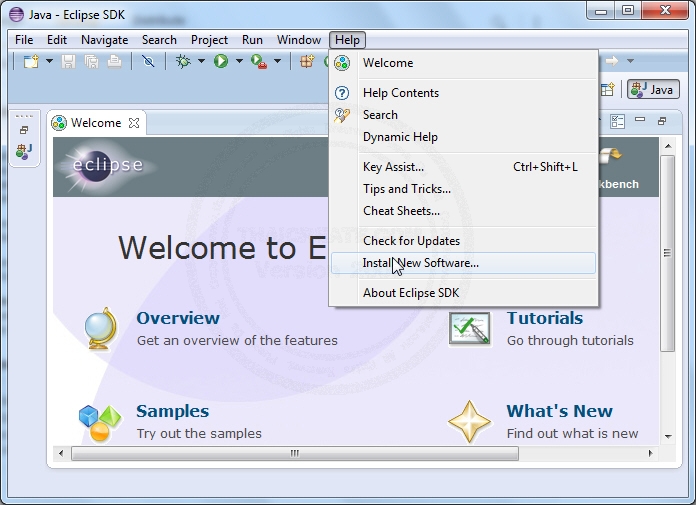Open the Run menu

252,40
